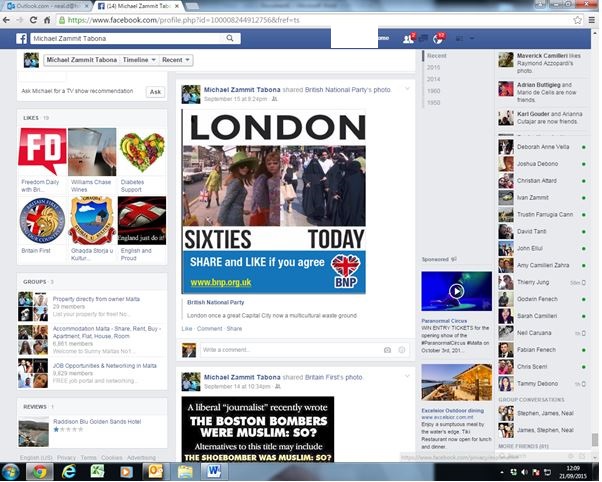Screen dimensions: 602x482
Task: Open British National Party's photo link
Action: 347,89
